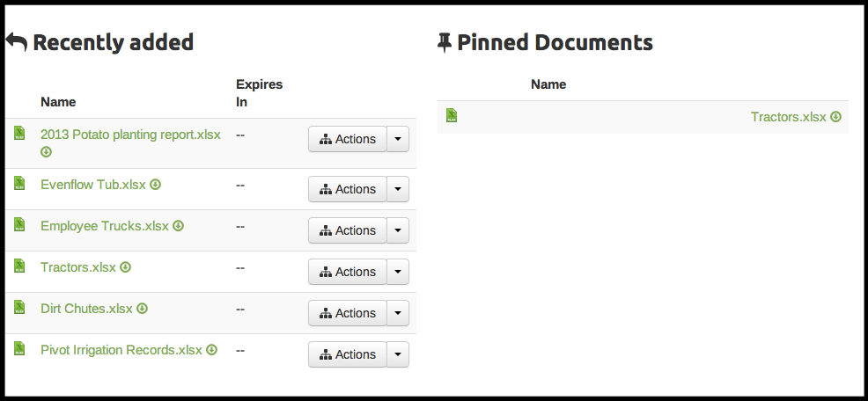Expand dropdown arrow for 2013 Potato report Actions
Screen dimensions: 868x401
click(x=399, y=139)
